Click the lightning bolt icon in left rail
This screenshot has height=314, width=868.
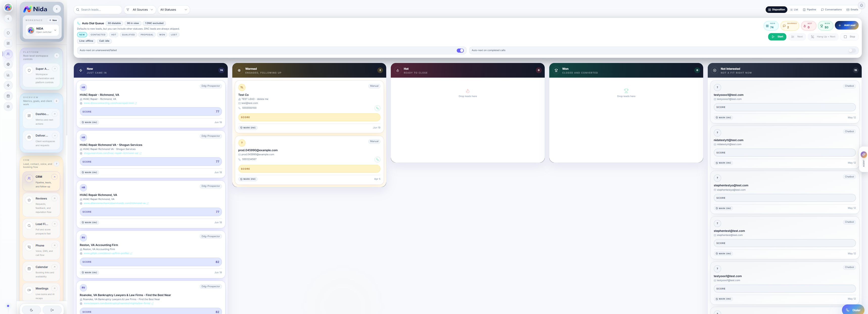(x=8, y=85)
